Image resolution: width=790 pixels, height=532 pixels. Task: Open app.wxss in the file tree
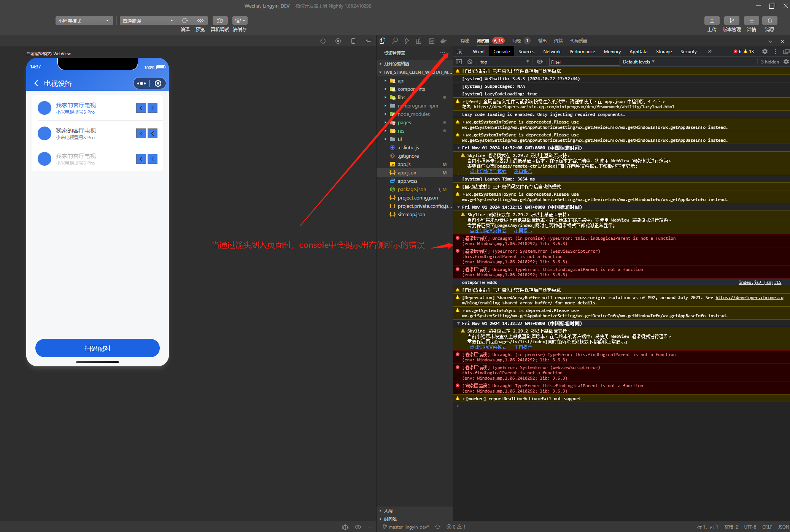[x=407, y=181]
